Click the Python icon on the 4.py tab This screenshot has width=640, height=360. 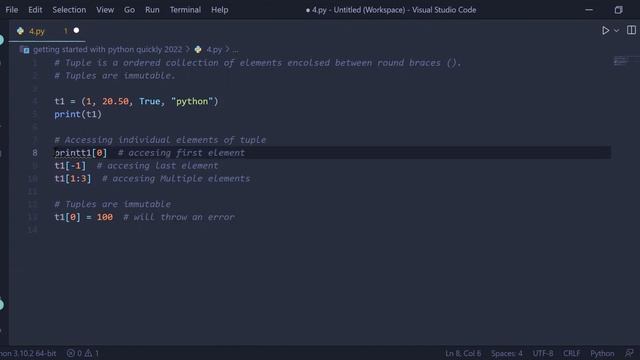tap(20, 31)
